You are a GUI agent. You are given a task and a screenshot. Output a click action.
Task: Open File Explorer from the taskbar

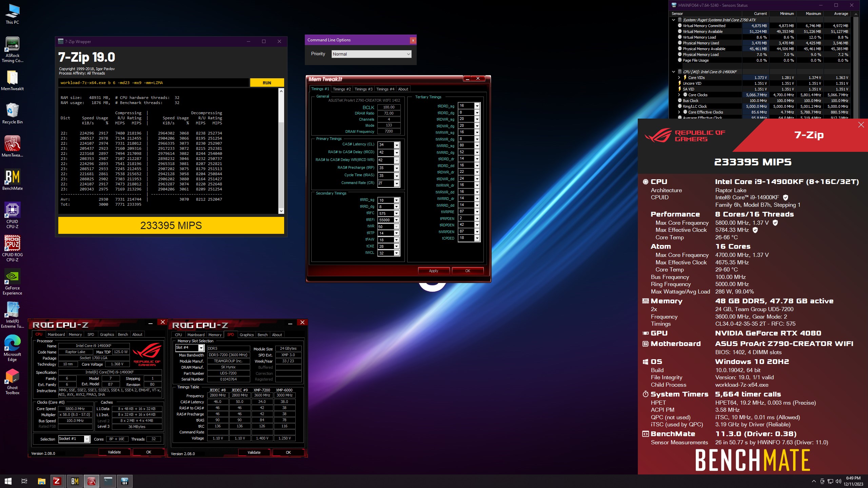[41, 481]
